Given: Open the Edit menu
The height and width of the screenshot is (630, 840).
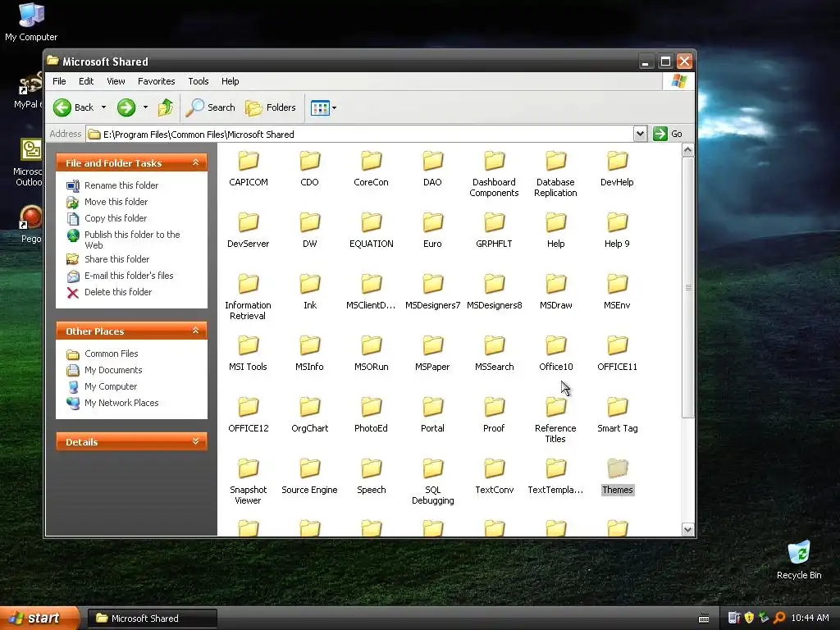Looking at the screenshot, I should point(86,81).
